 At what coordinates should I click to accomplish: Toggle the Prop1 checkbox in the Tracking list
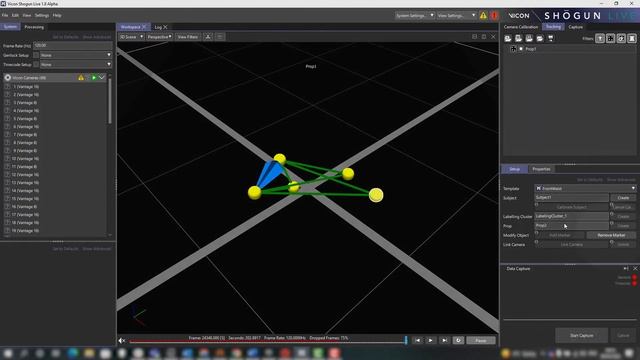(x=521, y=49)
